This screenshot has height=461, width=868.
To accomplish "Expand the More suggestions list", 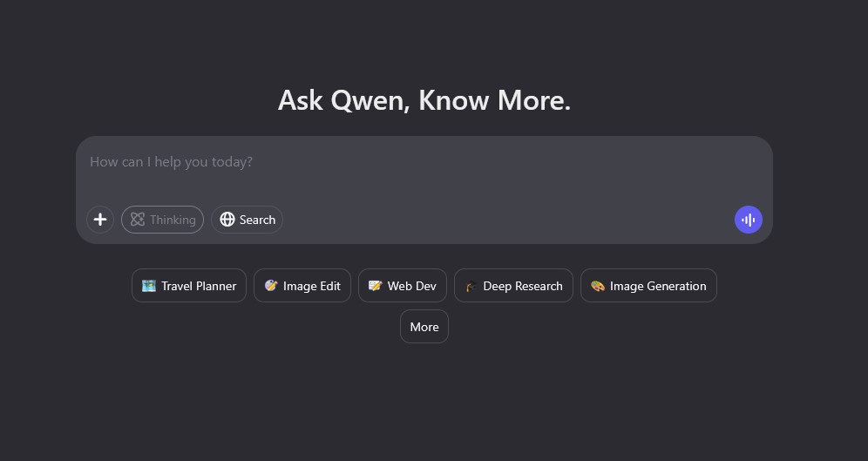I will pyautogui.click(x=424, y=327).
